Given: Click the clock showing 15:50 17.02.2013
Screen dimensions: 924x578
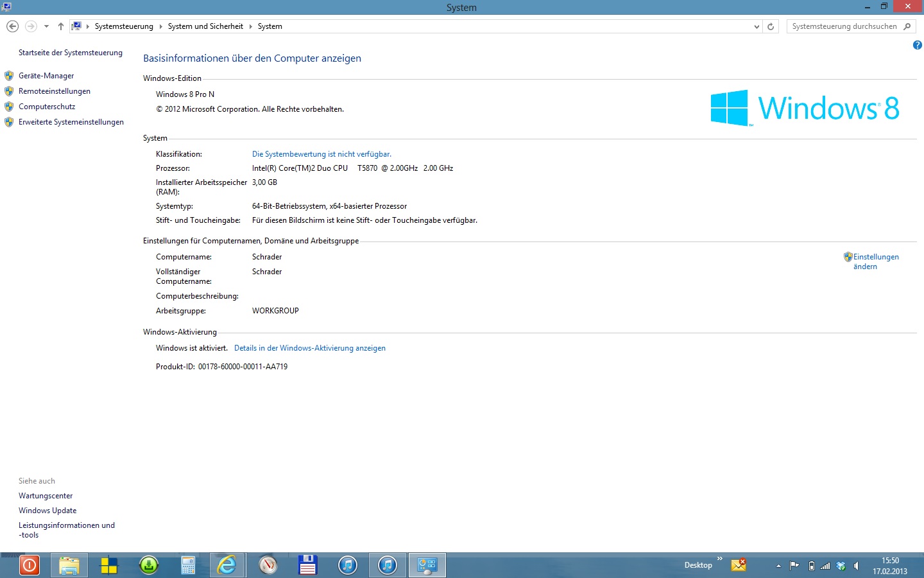Looking at the screenshot, I should tap(890, 566).
